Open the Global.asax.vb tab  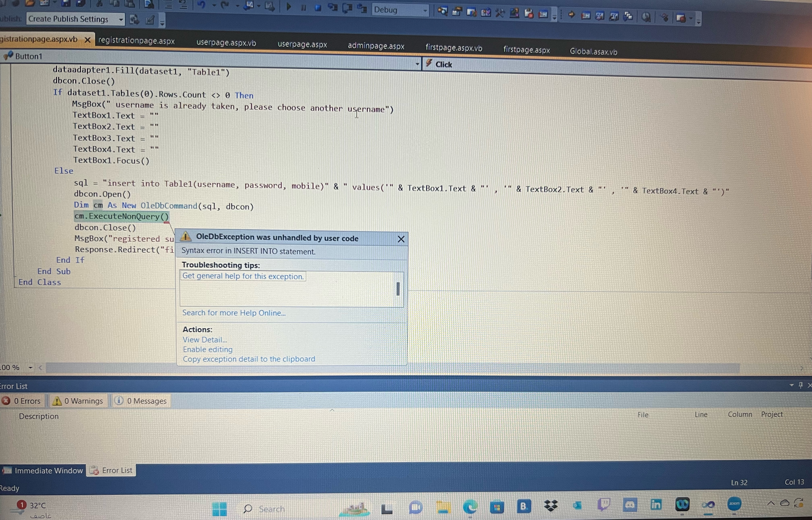pos(593,52)
